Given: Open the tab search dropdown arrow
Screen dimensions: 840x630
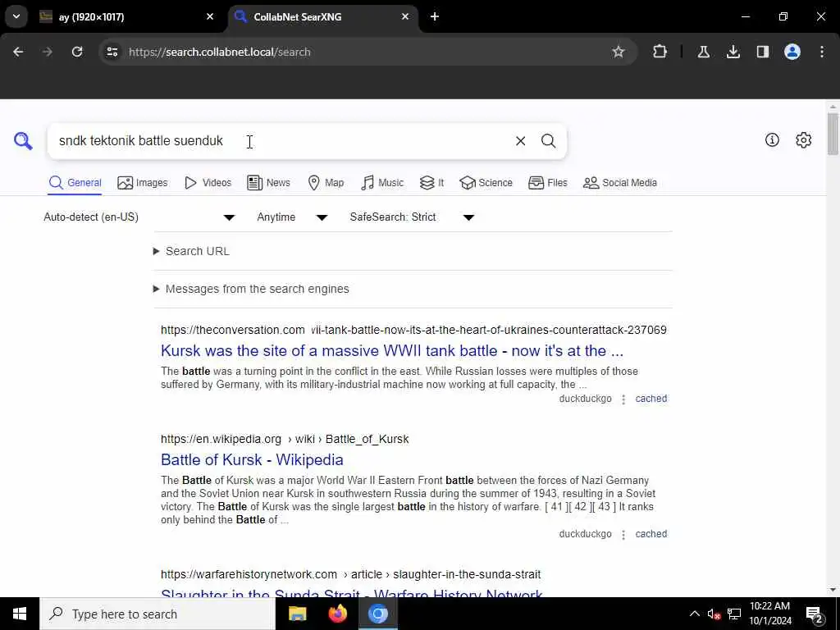Looking at the screenshot, I should [x=16, y=16].
